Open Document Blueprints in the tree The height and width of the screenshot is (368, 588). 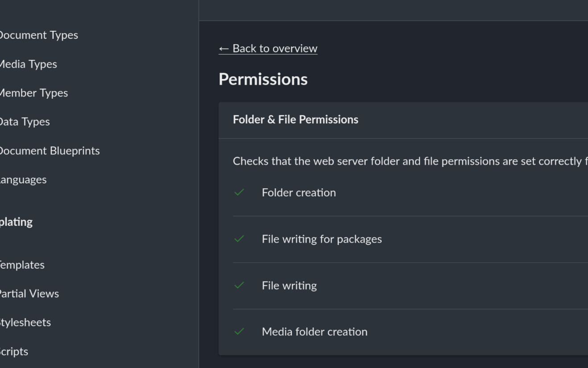pyautogui.click(x=49, y=150)
